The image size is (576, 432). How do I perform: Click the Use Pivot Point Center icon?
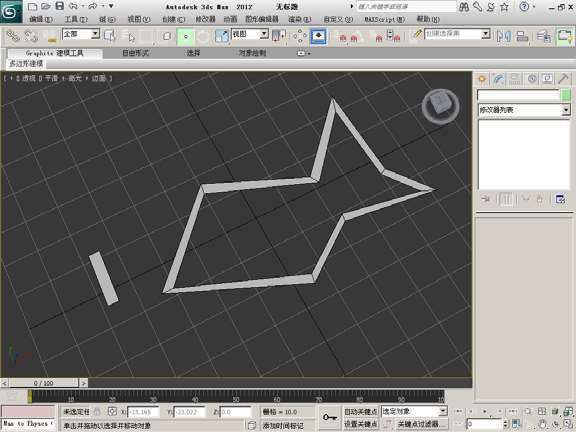pos(279,36)
